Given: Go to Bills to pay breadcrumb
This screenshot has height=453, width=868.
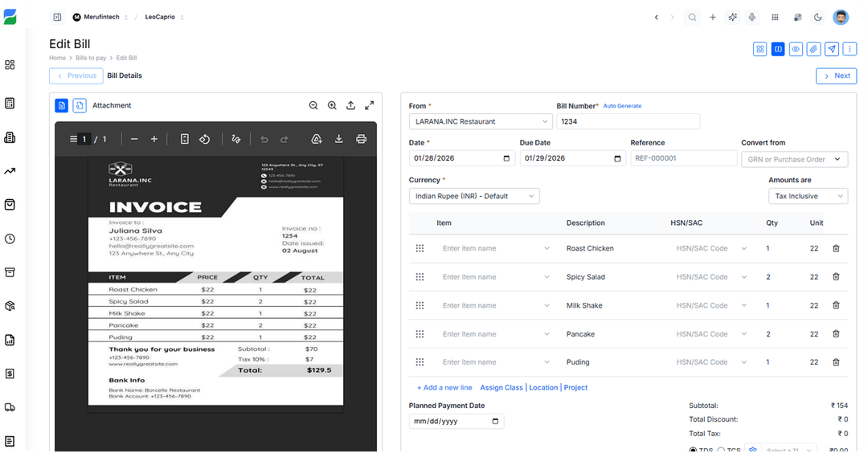Looking at the screenshot, I should (x=91, y=58).
